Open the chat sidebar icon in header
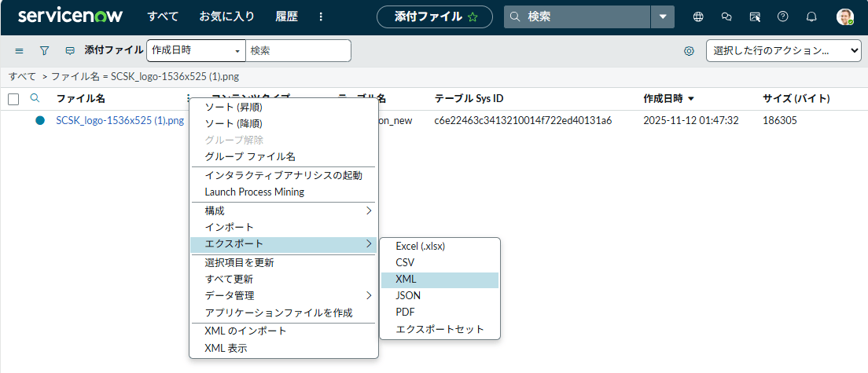The image size is (868, 373). [x=726, y=16]
